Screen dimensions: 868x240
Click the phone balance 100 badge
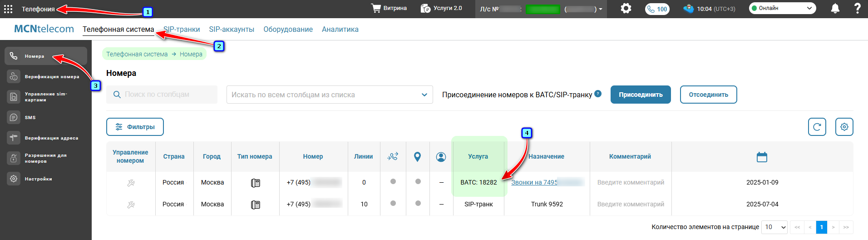click(x=657, y=9)
